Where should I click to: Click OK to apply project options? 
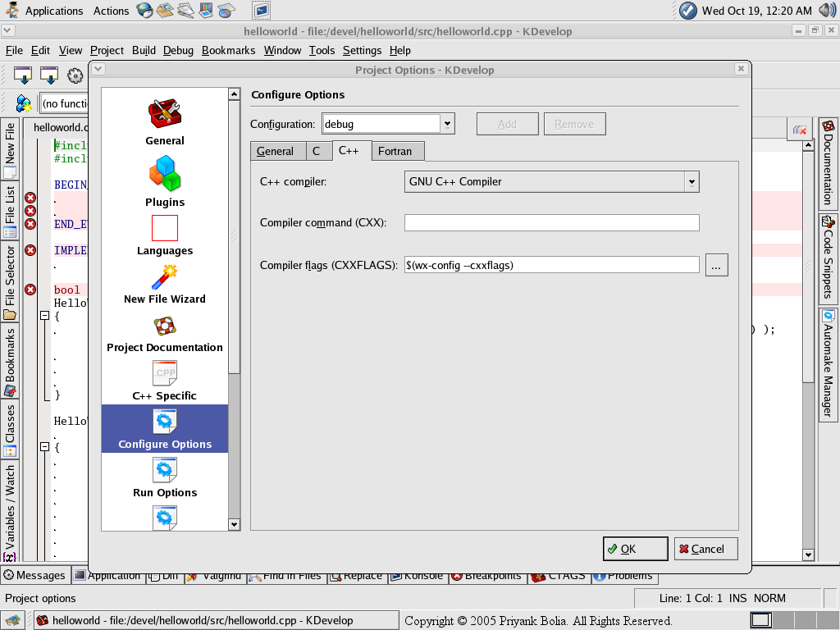coord(636,549)
